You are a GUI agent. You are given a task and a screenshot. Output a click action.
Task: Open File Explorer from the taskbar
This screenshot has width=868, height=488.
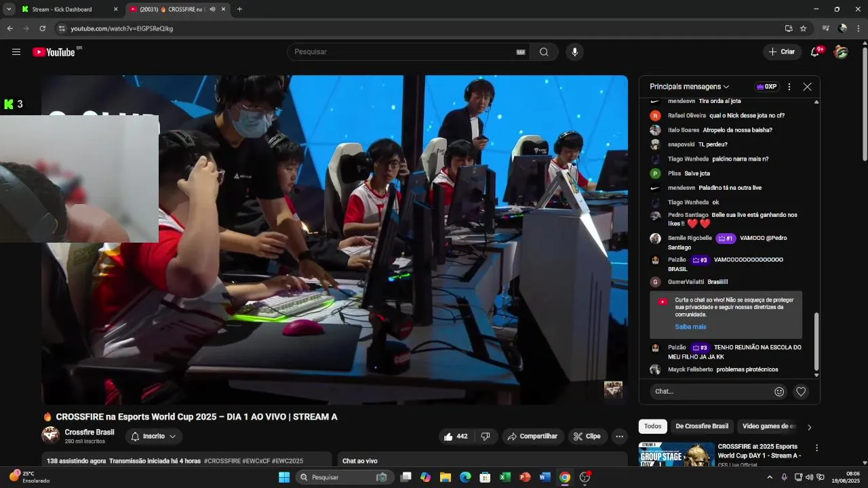click(x=446, y=477)
